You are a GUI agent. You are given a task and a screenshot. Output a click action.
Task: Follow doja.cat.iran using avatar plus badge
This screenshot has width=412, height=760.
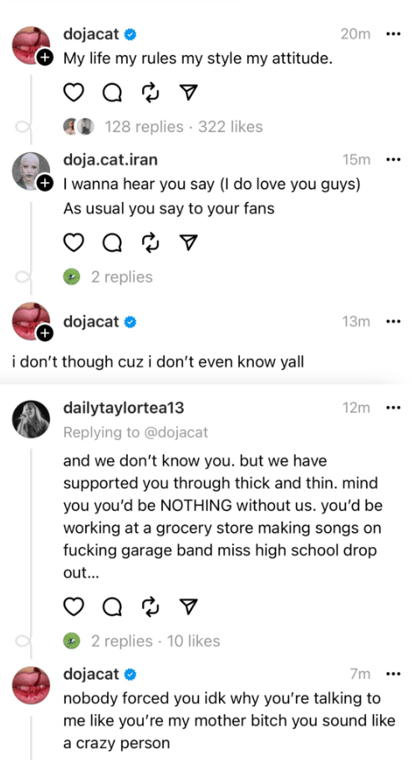44,183
